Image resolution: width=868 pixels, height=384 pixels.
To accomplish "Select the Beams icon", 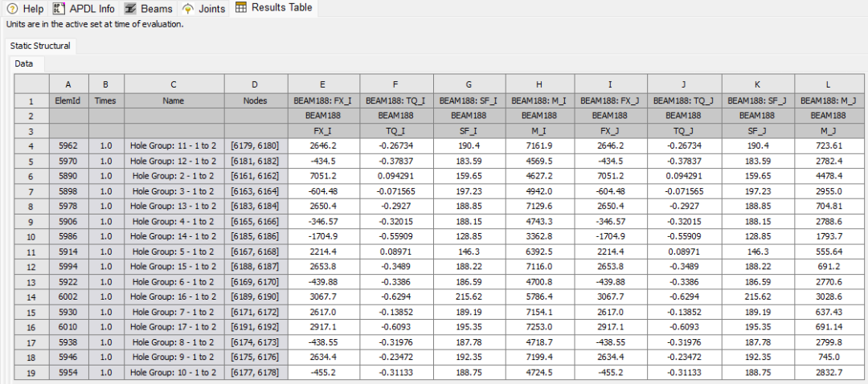I will (130, 8).
